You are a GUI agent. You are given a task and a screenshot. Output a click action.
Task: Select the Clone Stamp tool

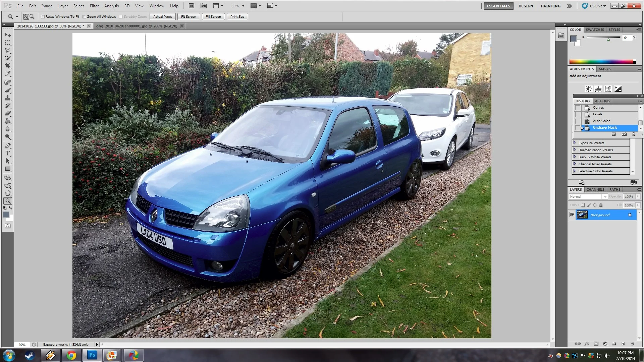click(8, 98)
